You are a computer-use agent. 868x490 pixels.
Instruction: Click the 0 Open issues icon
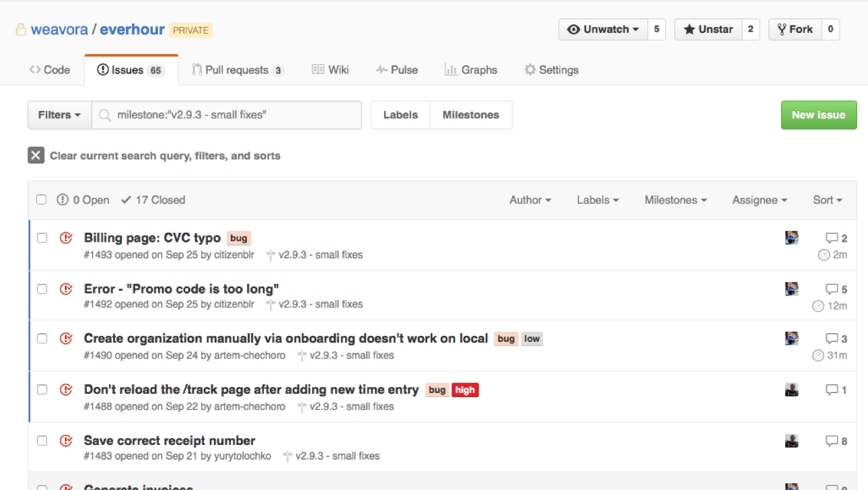[x=63, y=200]
